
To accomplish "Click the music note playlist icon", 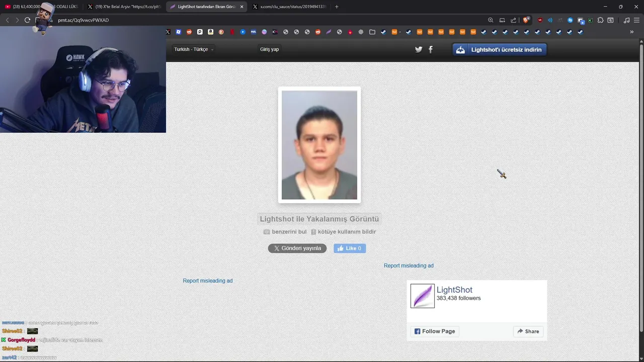I will [626, 20].
